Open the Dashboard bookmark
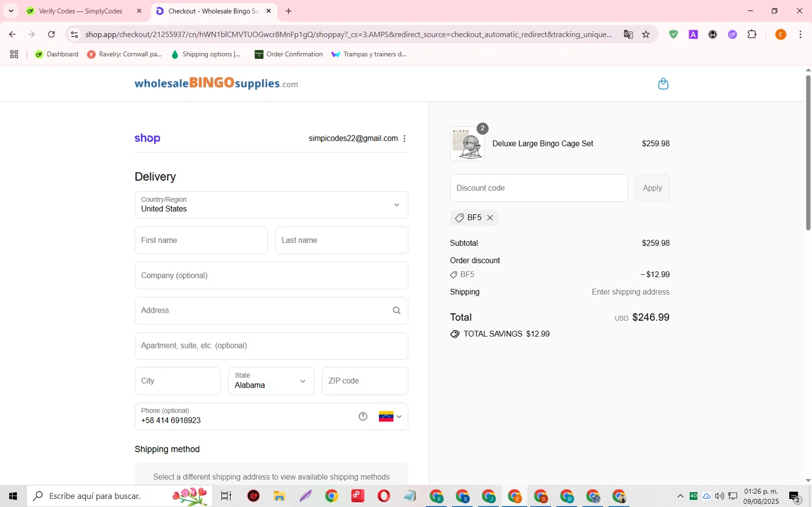Viewport: 812px width, 507px height. pos(57,54)
